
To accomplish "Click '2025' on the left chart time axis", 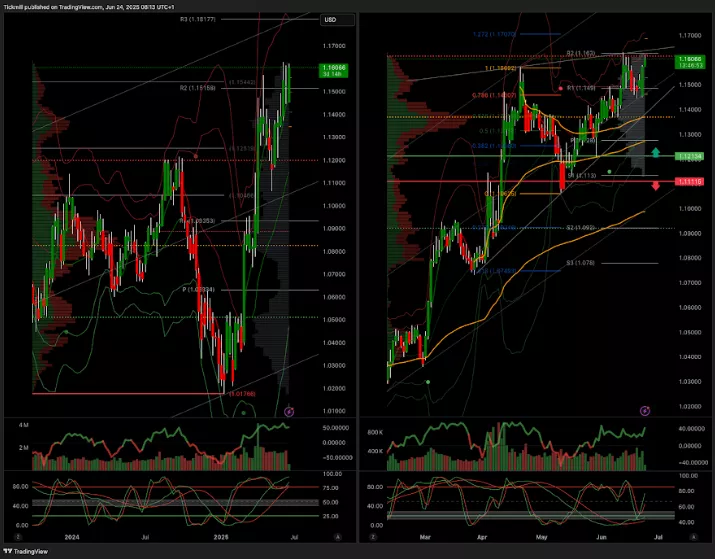I will (221, 537).
